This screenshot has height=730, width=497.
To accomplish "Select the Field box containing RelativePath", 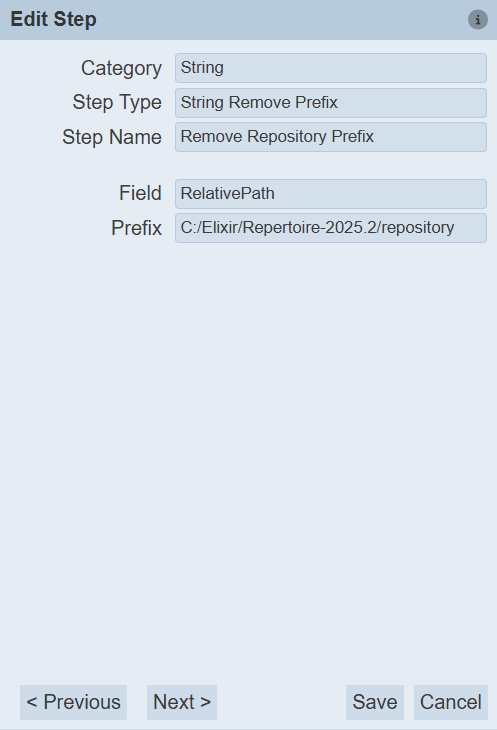I will click(x=331, y=194).
